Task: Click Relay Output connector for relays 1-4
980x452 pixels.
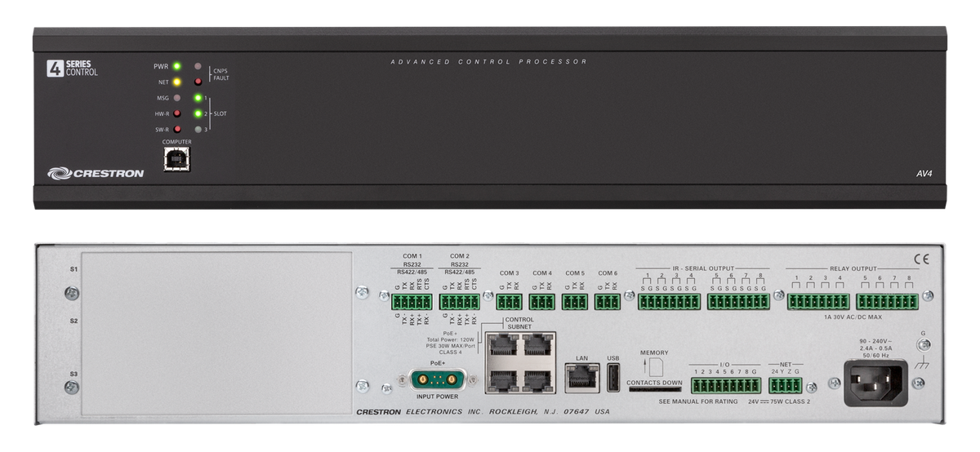Action: [x=818, y=302]
